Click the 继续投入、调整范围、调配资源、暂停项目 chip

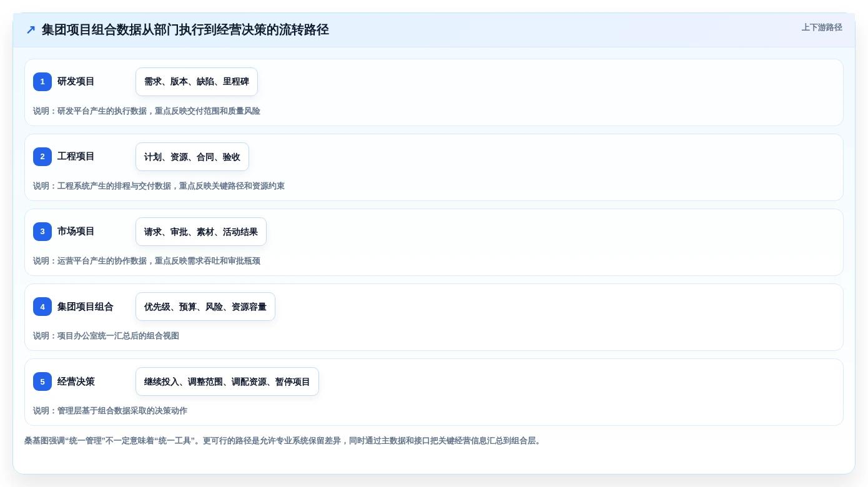point(227,381)
